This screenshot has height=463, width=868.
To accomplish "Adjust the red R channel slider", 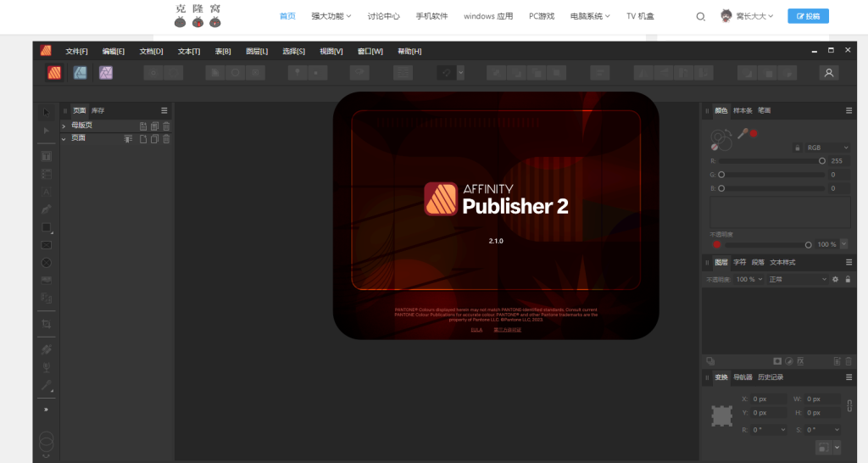I will [x=771, y=161].
